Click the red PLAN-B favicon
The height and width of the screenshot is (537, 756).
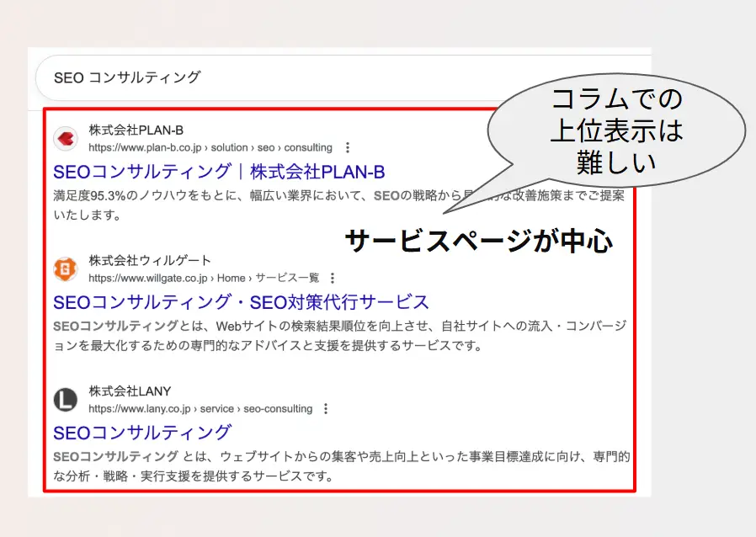(66, 139)
